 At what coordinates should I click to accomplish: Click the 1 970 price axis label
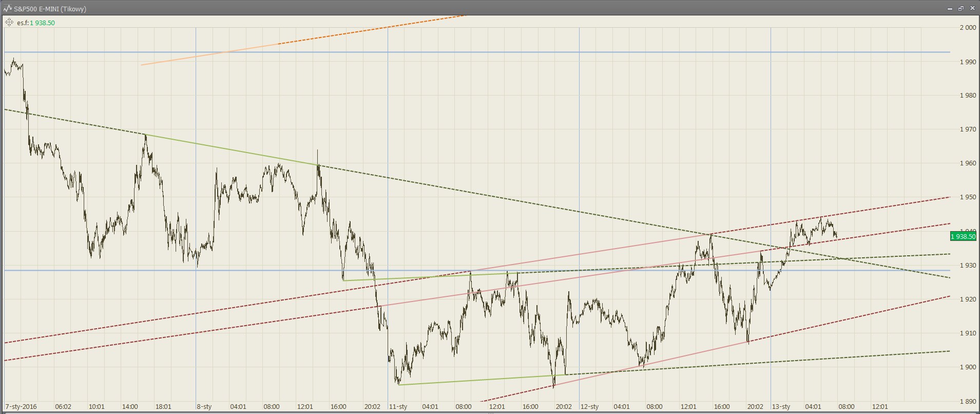pos(968,129)
